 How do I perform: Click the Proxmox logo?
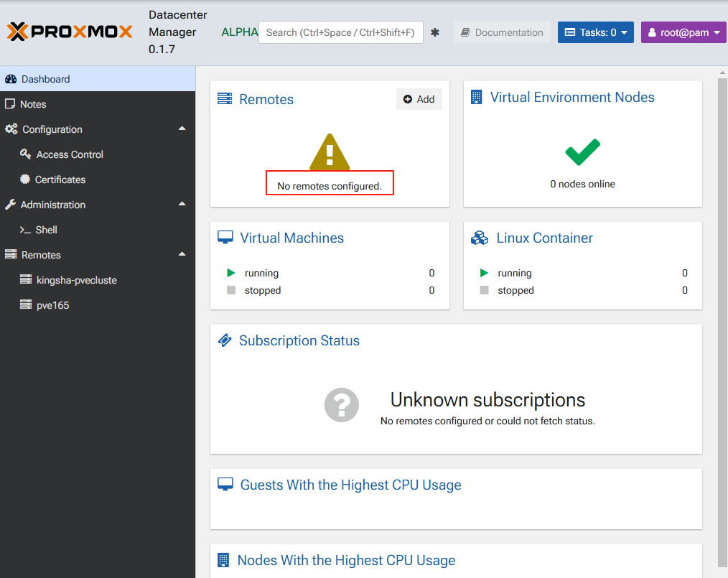pos(70,32)
